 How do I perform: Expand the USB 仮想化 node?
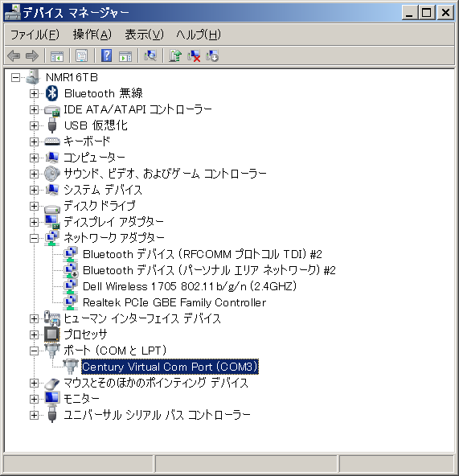tap(34, 126)
